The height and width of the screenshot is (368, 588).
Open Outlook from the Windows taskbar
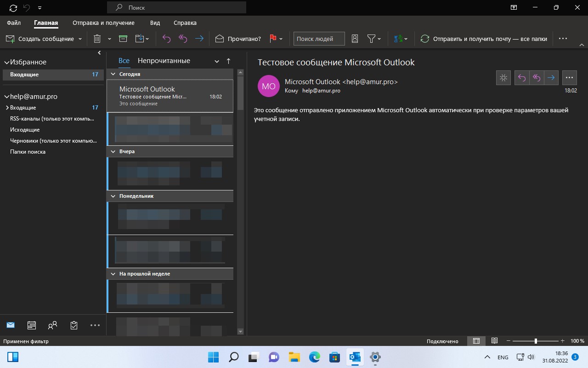point(354,357)
